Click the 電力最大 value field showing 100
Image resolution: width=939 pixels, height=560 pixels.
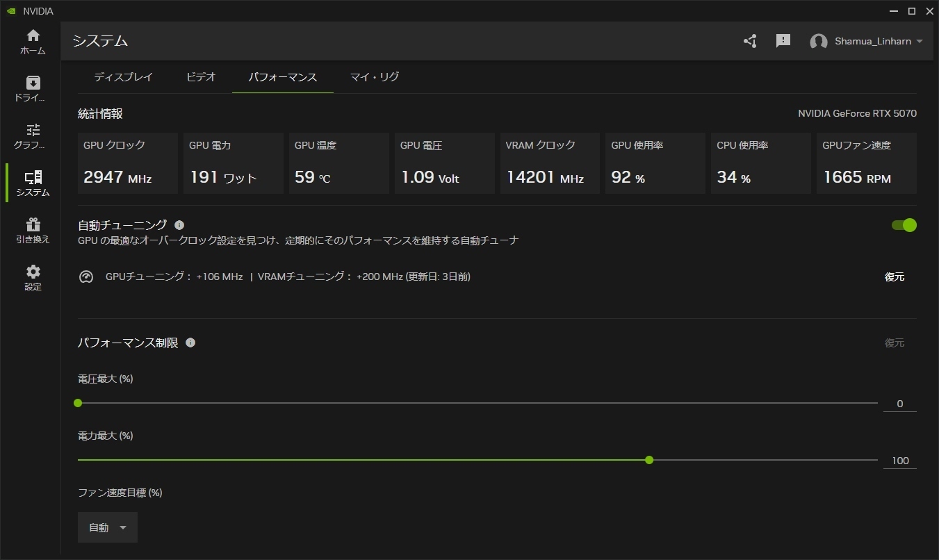(x=900, y=461)
